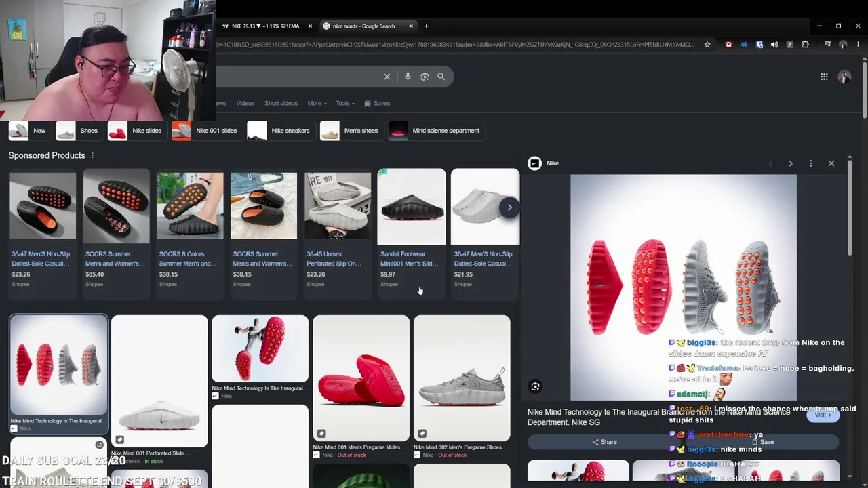Switch to the Short videos tab
Image resolution: width=868 pixels, height=488 pixels.
[281, 104]
